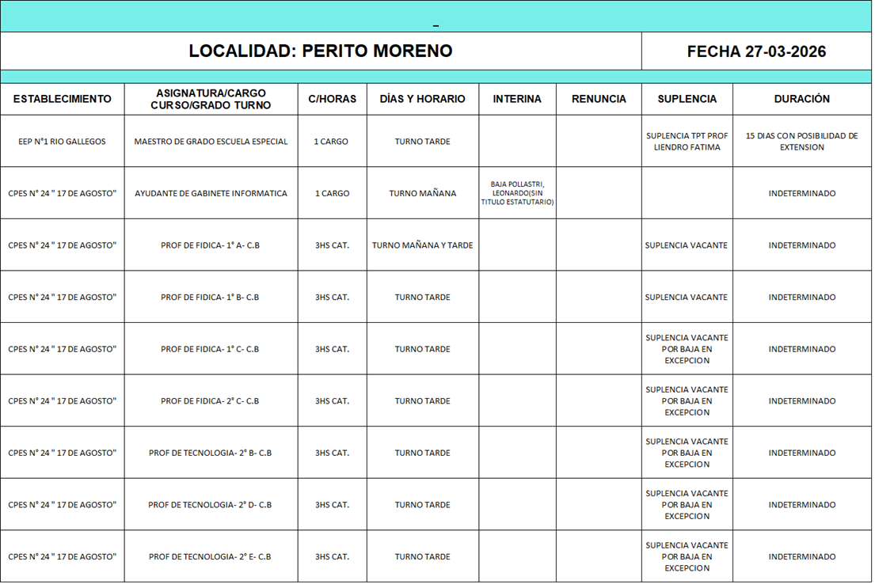Click the EEP N°1 RIO GALLEGOS cell
Image resolution: width=875 pixels, height=588 pixels.
coord(63,142)
